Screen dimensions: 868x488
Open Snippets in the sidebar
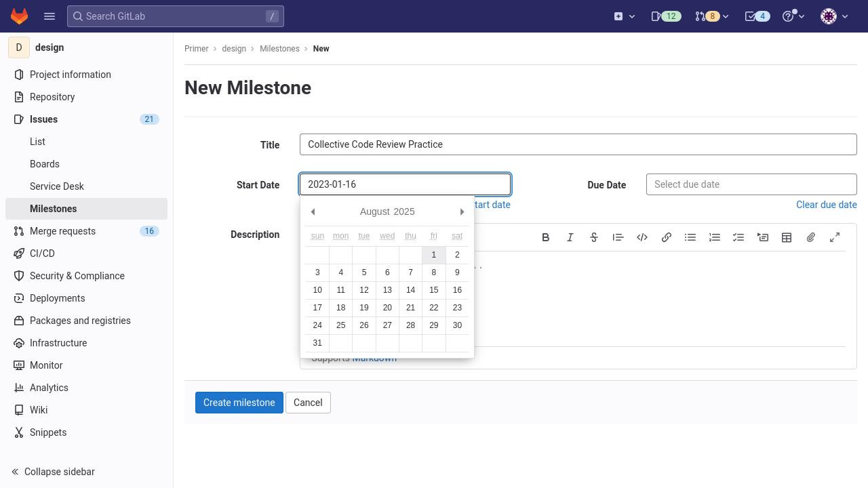[x=86, y=432]
